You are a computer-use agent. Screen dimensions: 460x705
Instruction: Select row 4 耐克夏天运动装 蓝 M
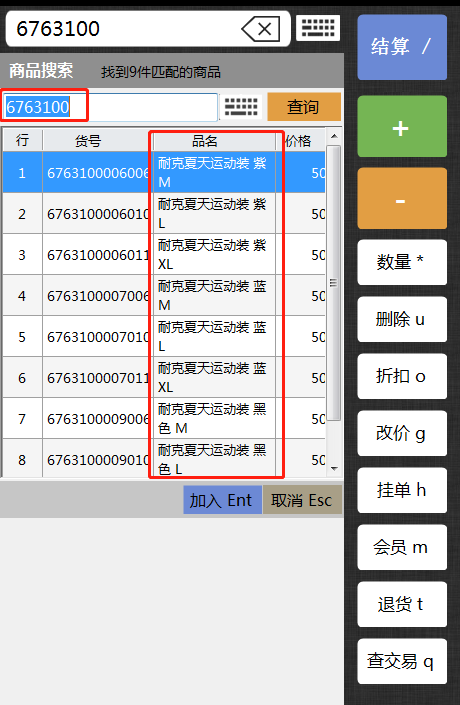[164, 296]
